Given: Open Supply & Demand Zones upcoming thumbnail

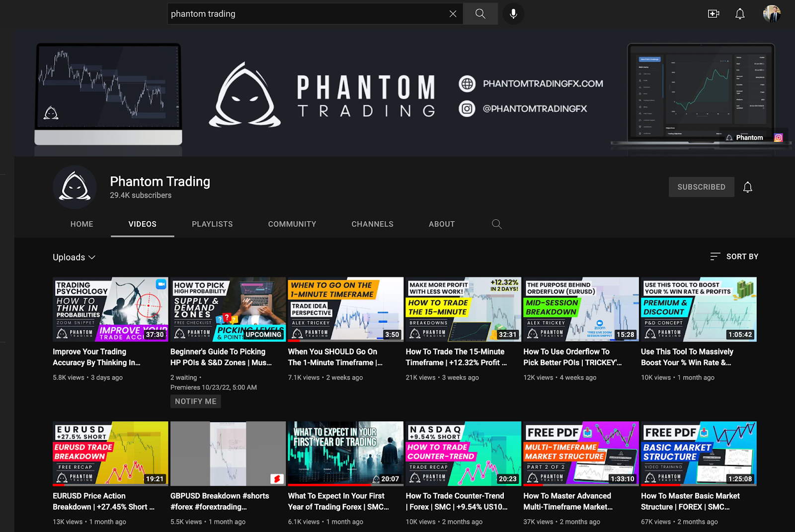Looking at the screenshot, I should point(228,309).
